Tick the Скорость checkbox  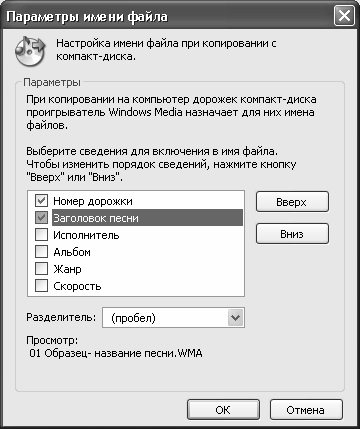click(x=41, y=286)
